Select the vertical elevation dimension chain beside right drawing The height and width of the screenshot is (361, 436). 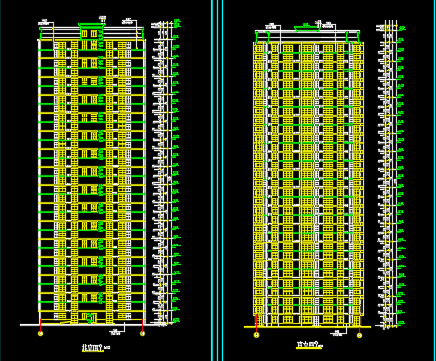click(391, 175)
